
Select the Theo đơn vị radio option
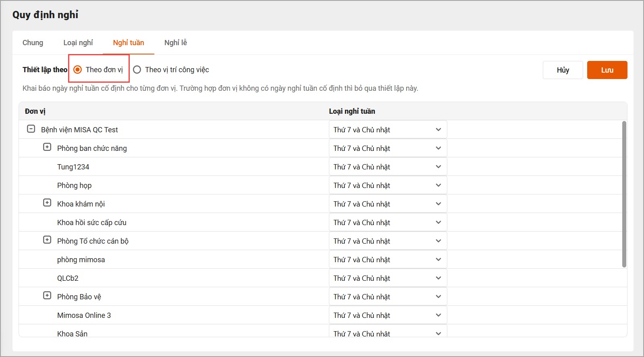[78, 70]
